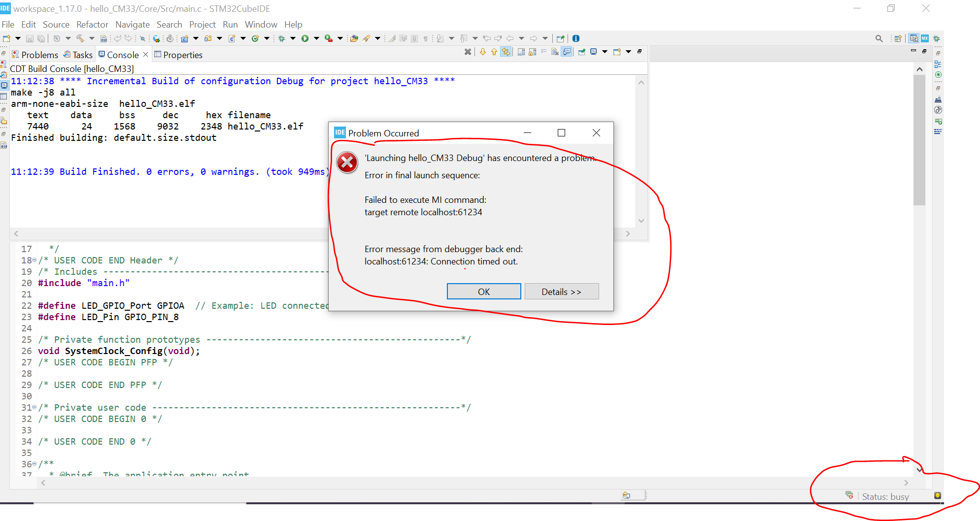Click the Save All icon in toolbar
The width and height of the screenshot is (980, 521).
tap(41, 38)
